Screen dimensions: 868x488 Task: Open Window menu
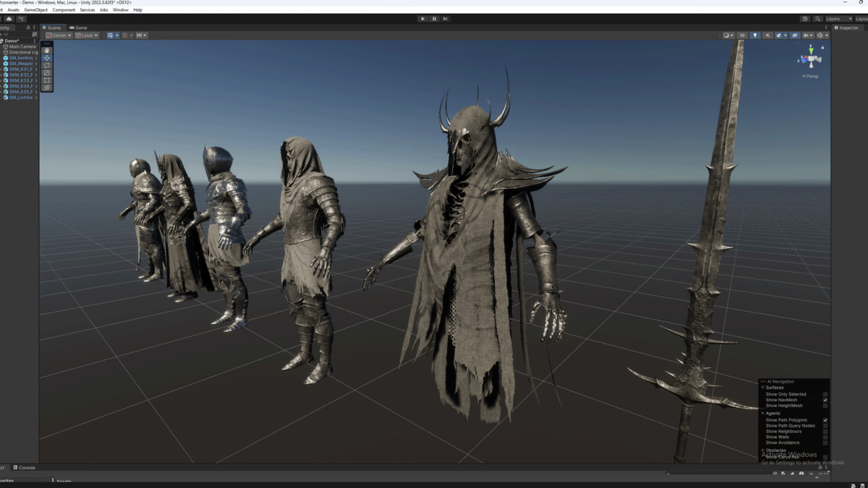(x=120, y=10)
